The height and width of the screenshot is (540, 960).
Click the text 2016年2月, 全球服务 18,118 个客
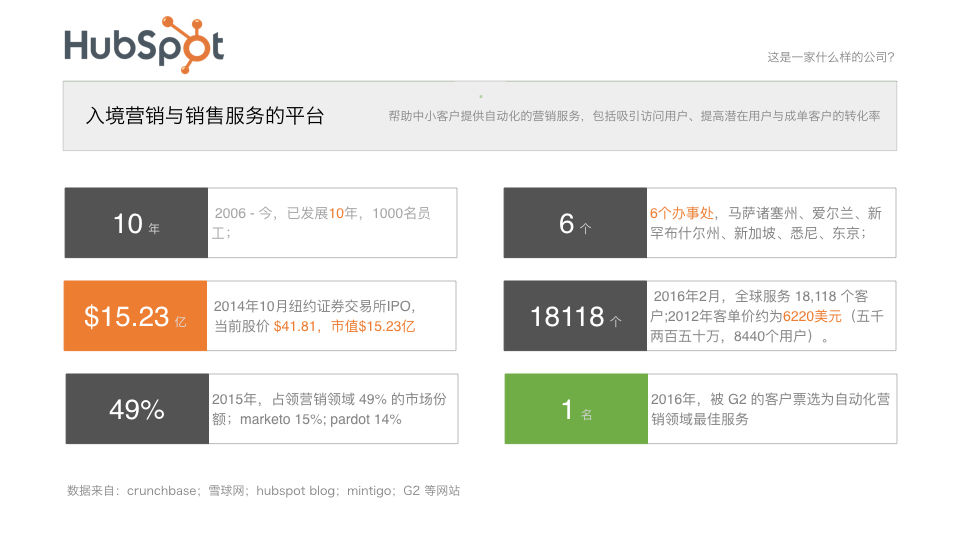(761, 296)
